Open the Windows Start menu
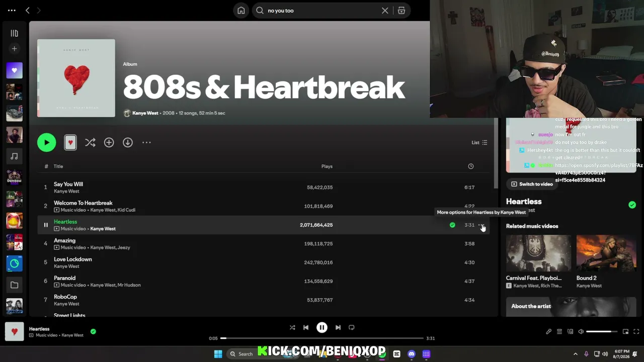The image size is (644, 362). pos(218,354)
